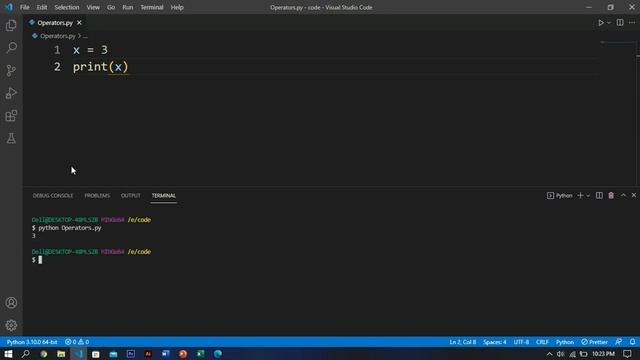Click the Python terminal profile label
The image size is (640, 360).
[x=560, y=196]
